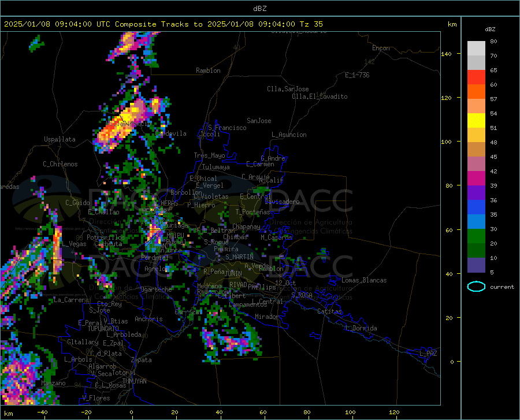This screenshot has height=420, width=520.
Task: Click the 80 dBZ white legend swatch
Action: point(476,48)
